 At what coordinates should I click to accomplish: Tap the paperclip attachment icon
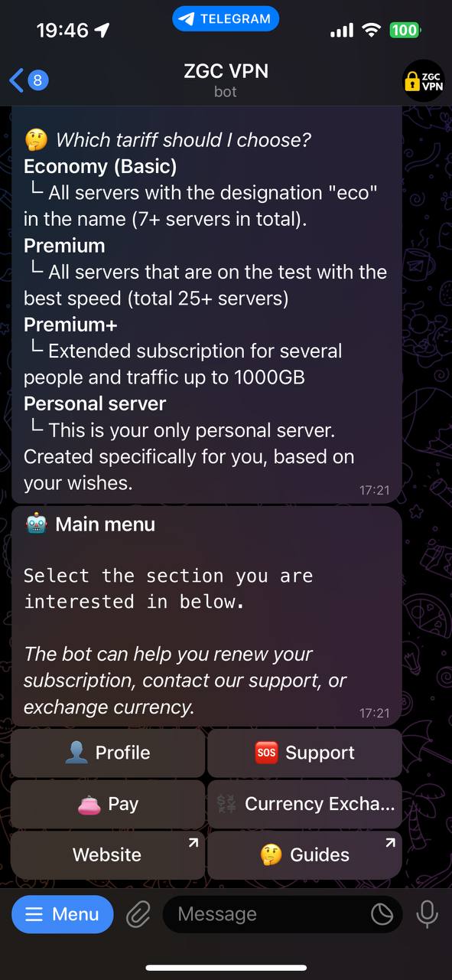138,914
